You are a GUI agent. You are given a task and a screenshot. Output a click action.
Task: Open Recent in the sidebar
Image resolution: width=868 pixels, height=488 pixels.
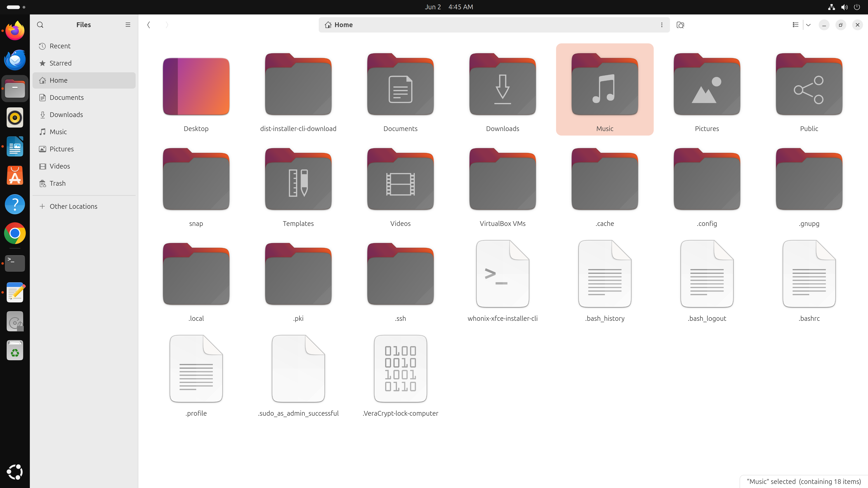(60, 46)
